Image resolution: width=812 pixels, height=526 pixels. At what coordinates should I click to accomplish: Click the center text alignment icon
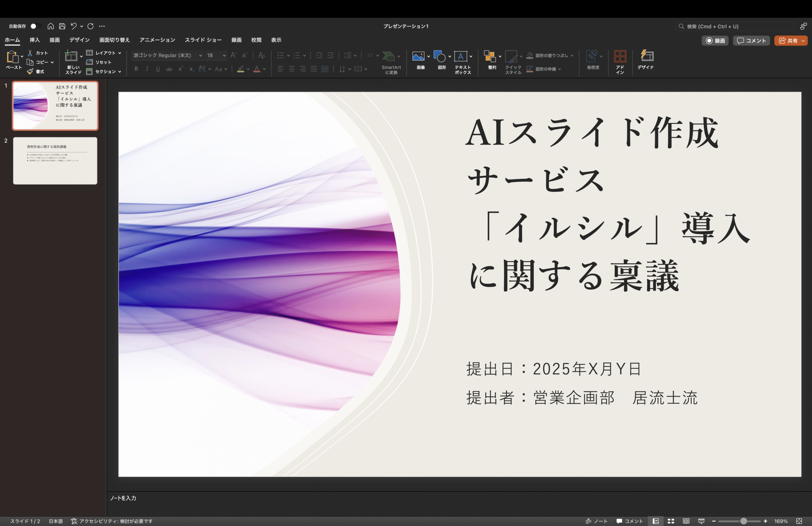292,69
